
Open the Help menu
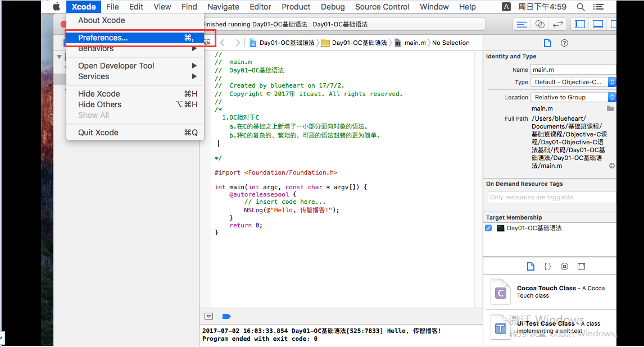(x=467, y=7)
